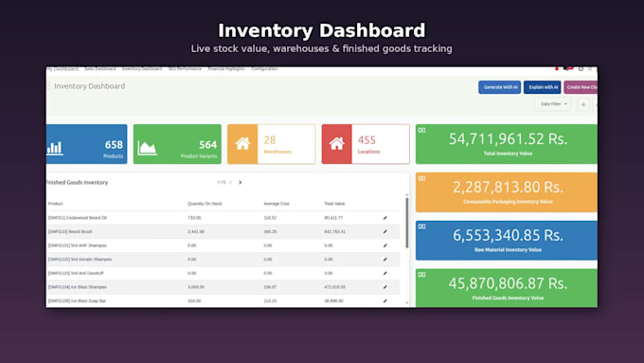Open the My Dashboard menu

tap(63, 69)
